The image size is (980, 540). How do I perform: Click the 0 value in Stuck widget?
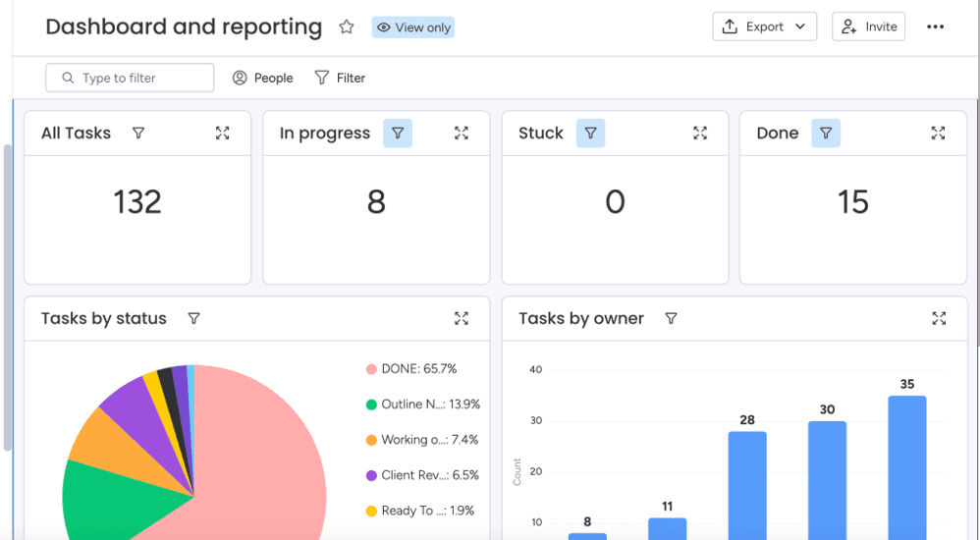pos(615,202)
